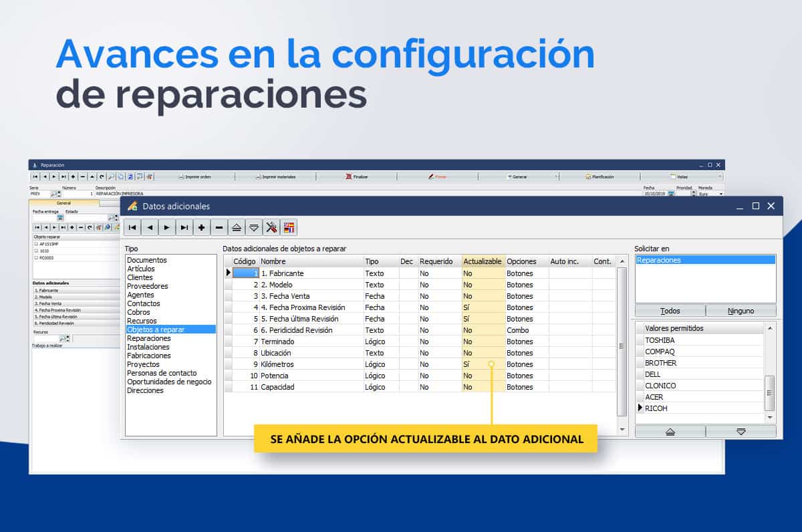Go to the last record with the navigation icon
This screenshot has height=532, width=802.
click(184, 227)
